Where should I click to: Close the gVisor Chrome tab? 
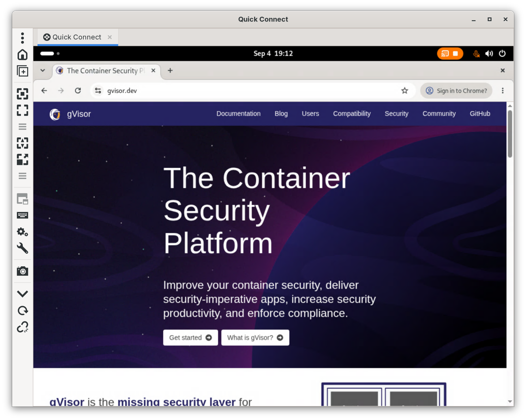click(153, 71)
